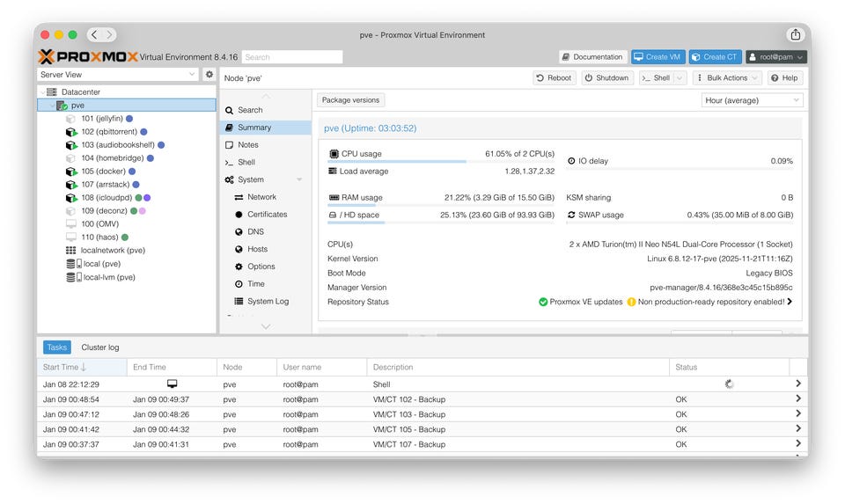Screen dimensions: 845x504
Task: Click the Package versions button
Action: 350,100
